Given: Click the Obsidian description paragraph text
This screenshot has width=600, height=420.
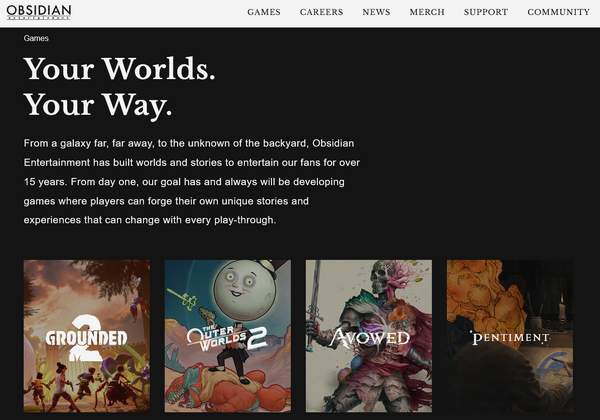Looking at the screenshot, I should tap(192, 182).
